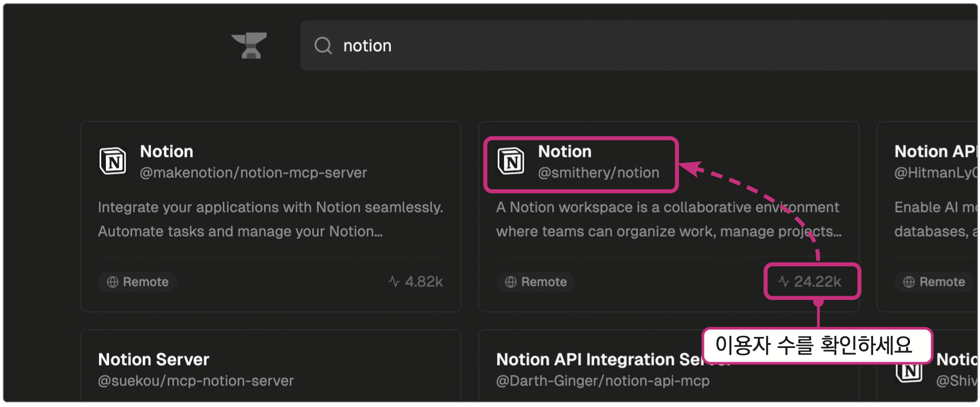Click the globe icon in the makenotion card's Remote badge
This screenshot has height=407, width=980.
point(113,282)
